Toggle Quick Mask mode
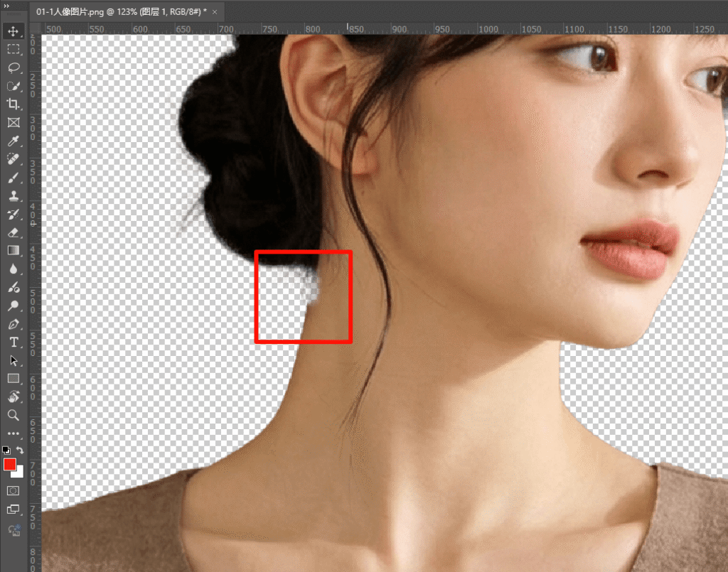Image resolution: width=728 pixels, height=572 pixels. (14, 490)
